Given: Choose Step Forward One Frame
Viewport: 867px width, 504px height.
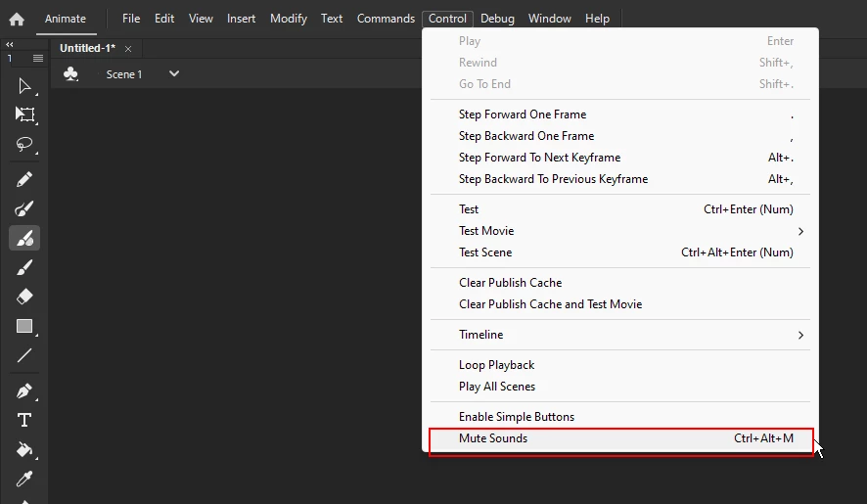Looking at the screenshot, I should 619,114.
